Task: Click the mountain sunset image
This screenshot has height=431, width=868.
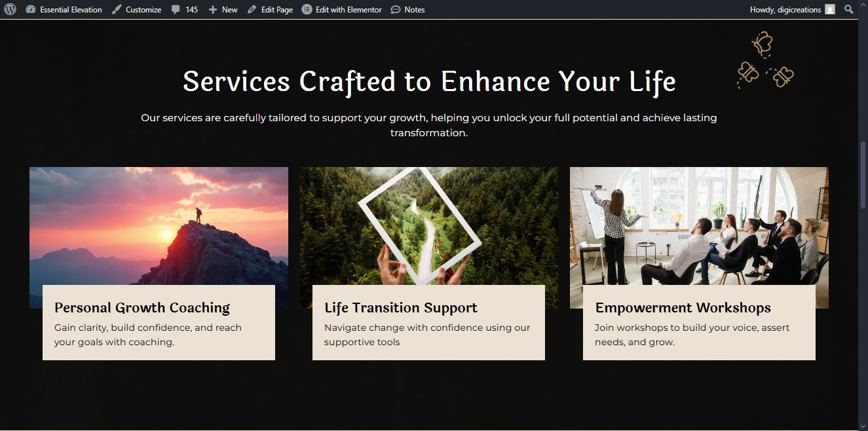Action: [x=159, y=225]
